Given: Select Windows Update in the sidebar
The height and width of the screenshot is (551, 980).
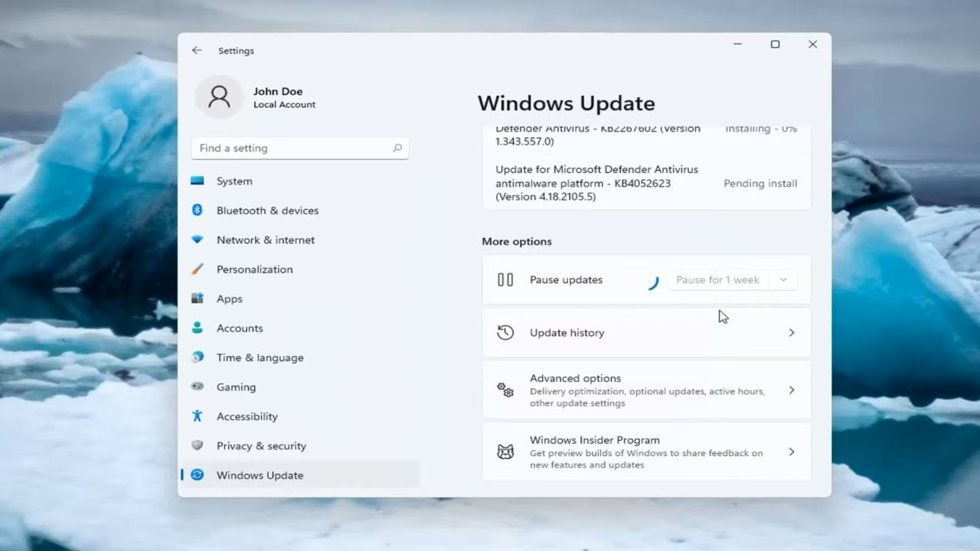Looking at the screenshot, I should pos(299,475).
